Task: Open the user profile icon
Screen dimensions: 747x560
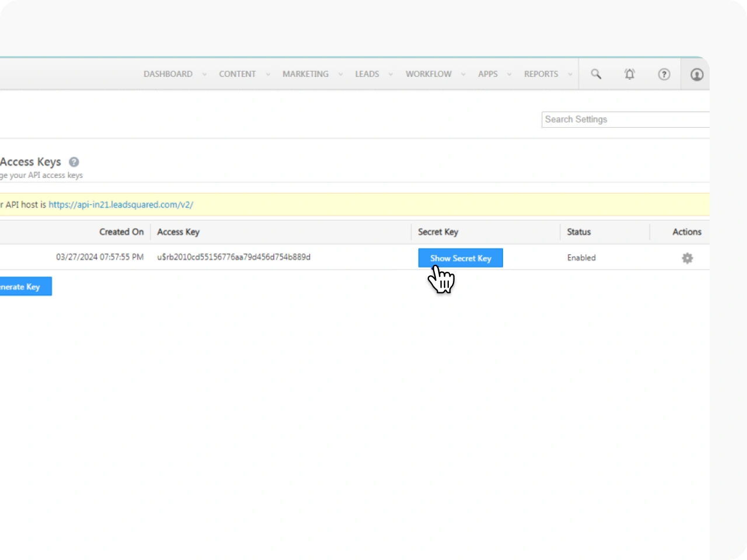Action: 697,75
